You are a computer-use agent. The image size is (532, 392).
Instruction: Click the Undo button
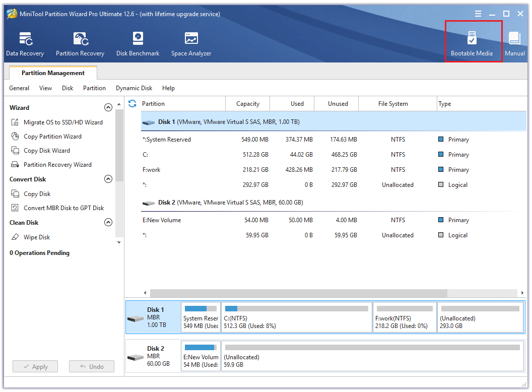pyautogui.click(x=91, y=366)
